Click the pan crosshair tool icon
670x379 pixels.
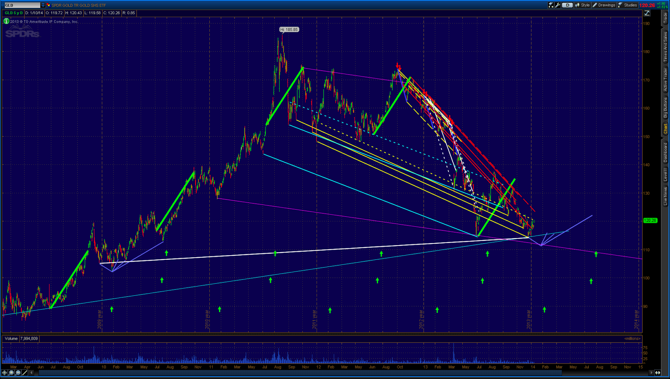click(x=5, y=373)
